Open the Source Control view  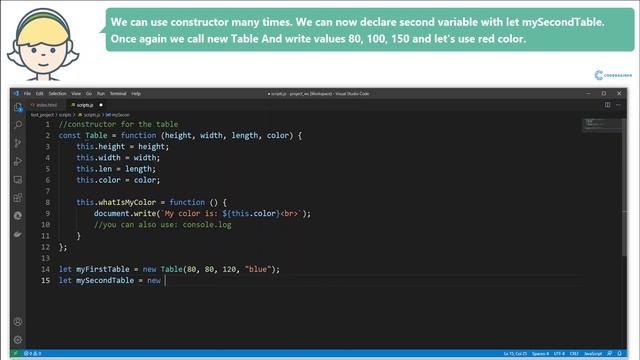[18, 143]
